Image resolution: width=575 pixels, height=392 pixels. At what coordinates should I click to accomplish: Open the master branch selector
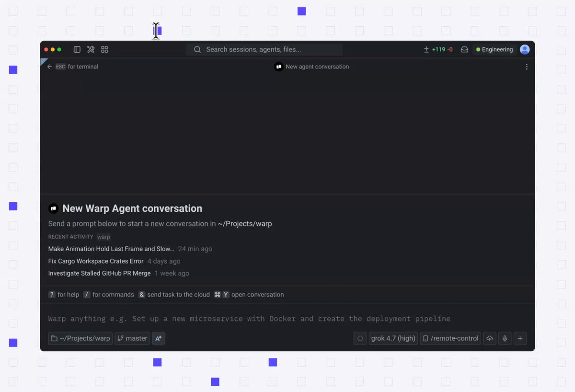[x=132, y=338]
